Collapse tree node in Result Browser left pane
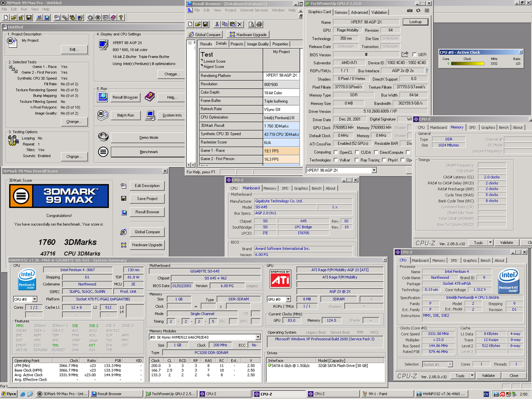This screenshot has width=532, height=399. point(190,43)
